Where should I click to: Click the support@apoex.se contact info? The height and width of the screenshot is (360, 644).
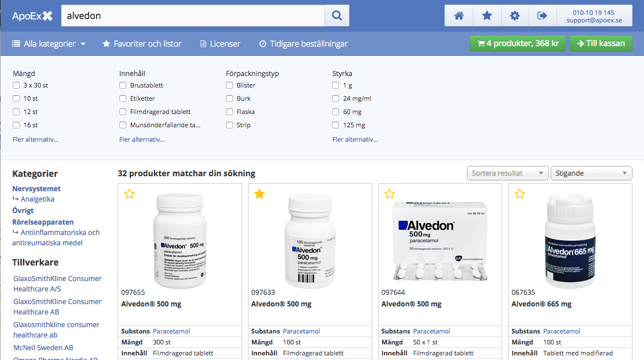click(594, 20)
